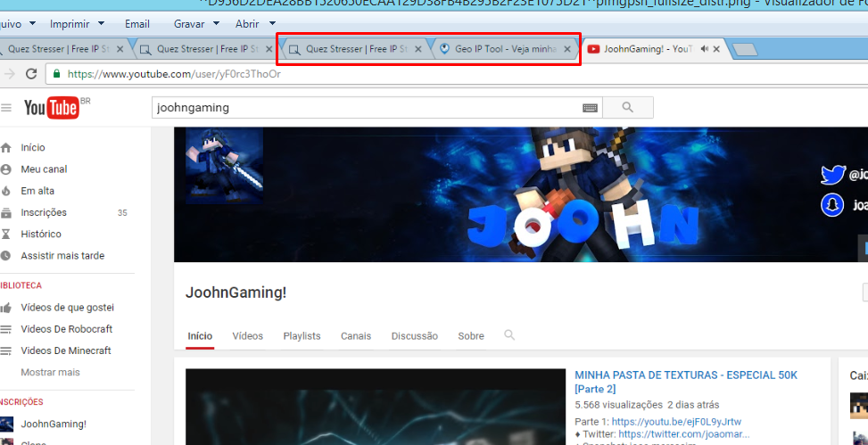The height and width of the screenshot is (445, 868).
Task: Open the Snapchat icon on channel banner
Action: [x=832, y=205]
